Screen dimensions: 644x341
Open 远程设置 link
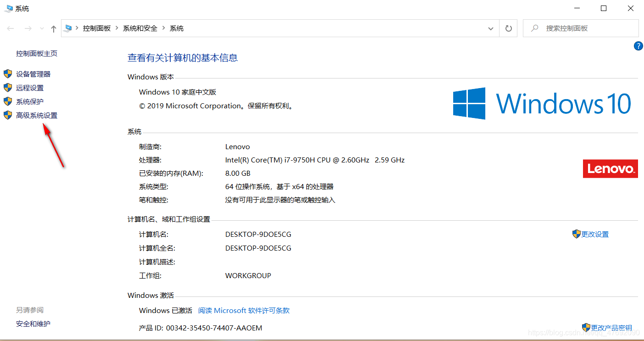(30, 88)
